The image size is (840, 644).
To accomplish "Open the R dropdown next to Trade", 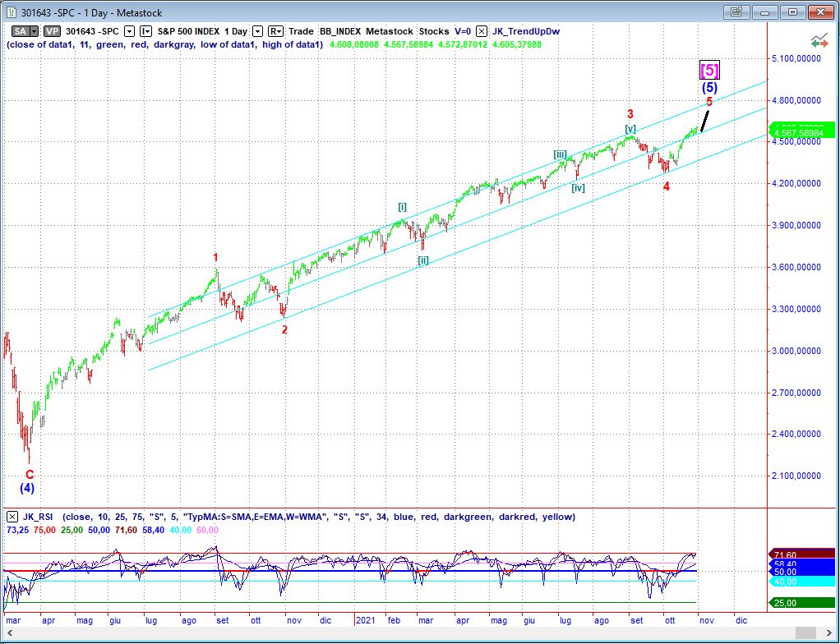I will (x=276, y=31).
